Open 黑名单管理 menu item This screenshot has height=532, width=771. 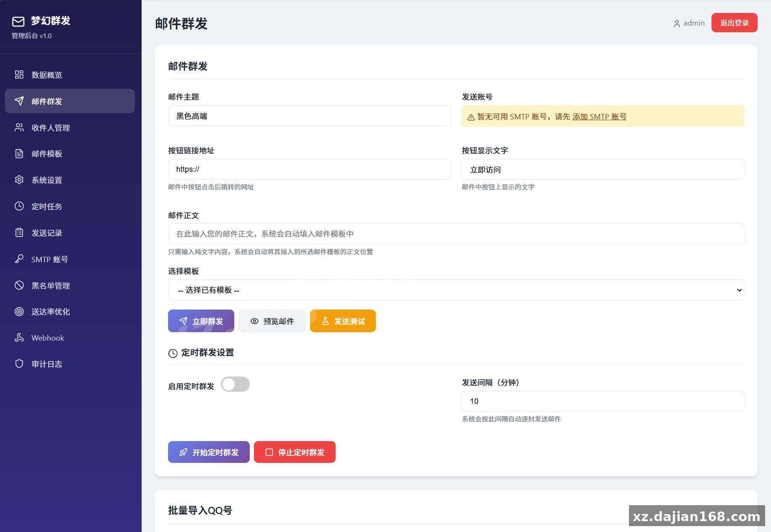coord(70,285)
